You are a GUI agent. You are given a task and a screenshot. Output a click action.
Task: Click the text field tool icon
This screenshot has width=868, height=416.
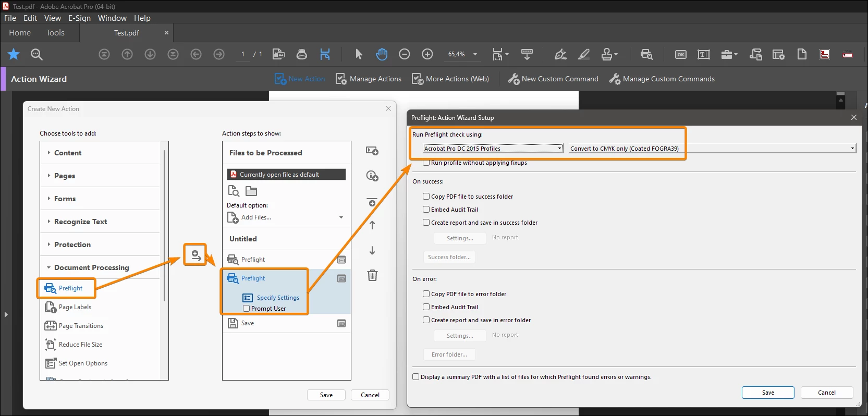704,54
